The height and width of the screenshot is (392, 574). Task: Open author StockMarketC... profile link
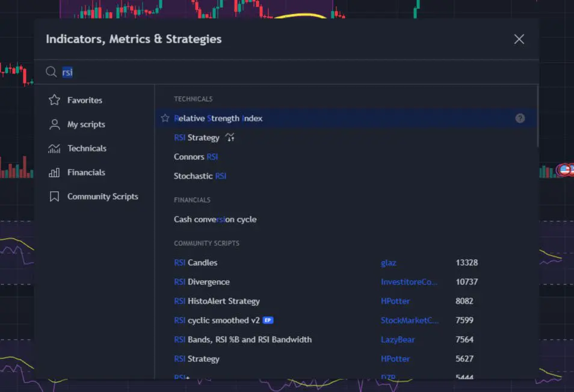click(410, 320)
